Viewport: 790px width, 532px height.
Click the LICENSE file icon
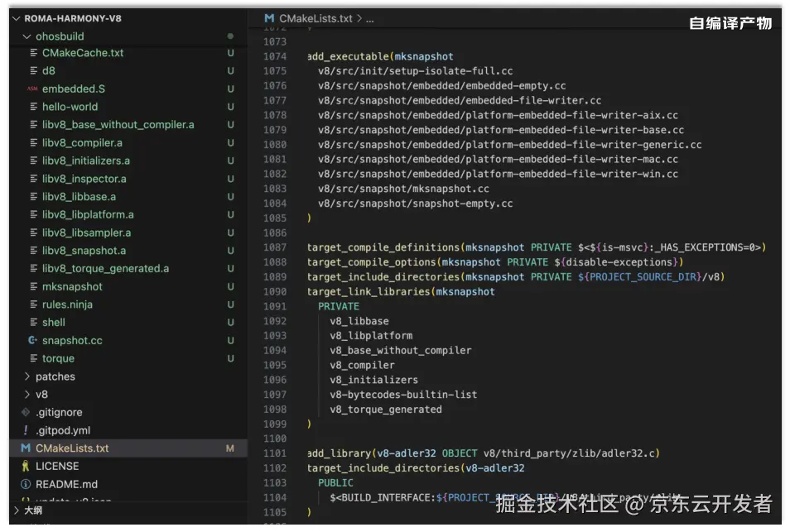click(x=26, y=466)
